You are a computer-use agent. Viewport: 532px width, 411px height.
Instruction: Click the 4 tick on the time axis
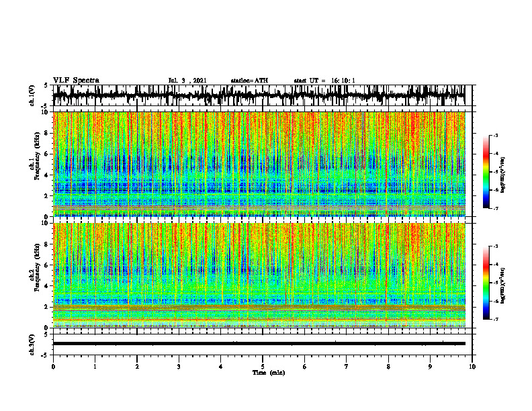click(x=221, y=367)
